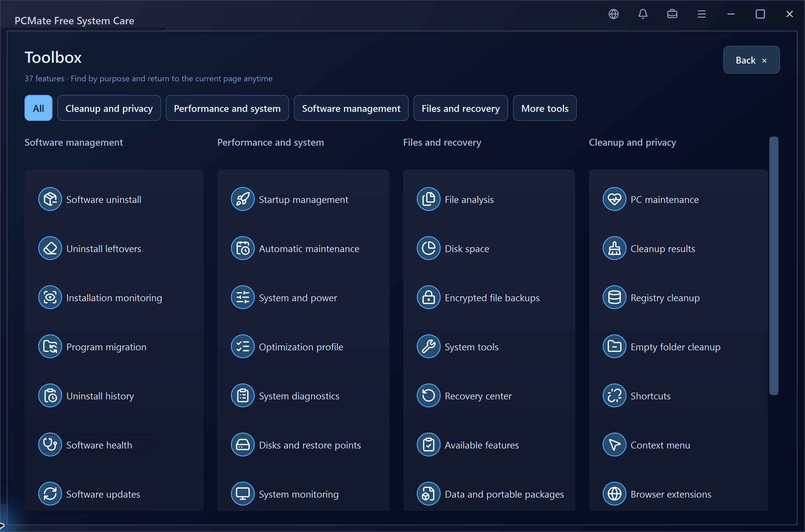The width and height of the screenshot is (805, 532).
Task: Open the Encrypted file backups lock icon
Action: pyautogui.click(x=429, y=298)
